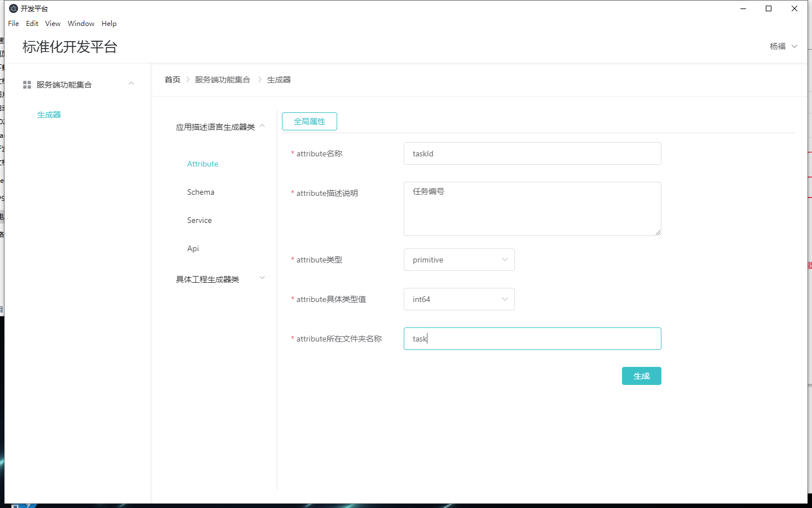Click the attribute描述说明 label
The image size is (812, 508).
(327, 193)
